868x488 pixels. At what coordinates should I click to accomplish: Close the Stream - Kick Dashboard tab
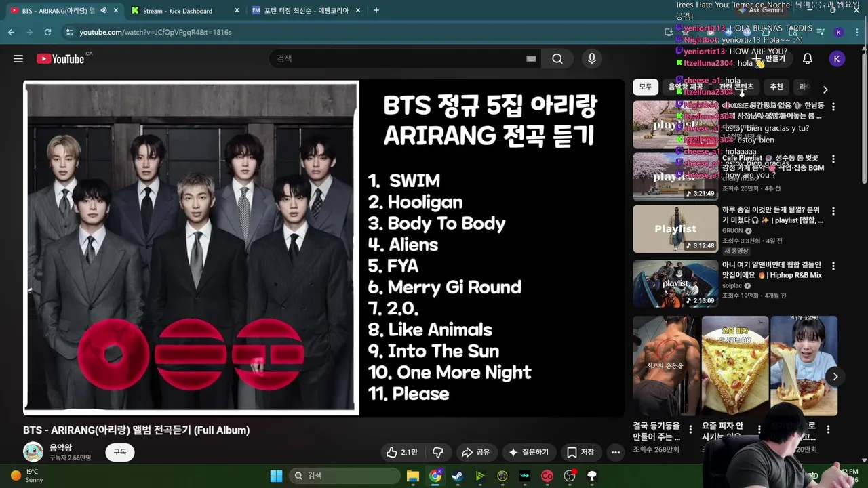237,10
